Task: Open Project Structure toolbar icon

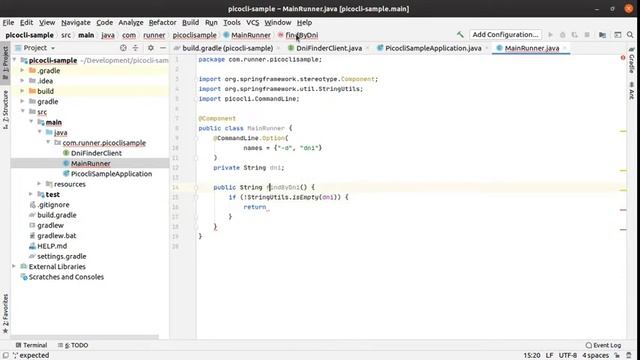Action: [602, 35]
